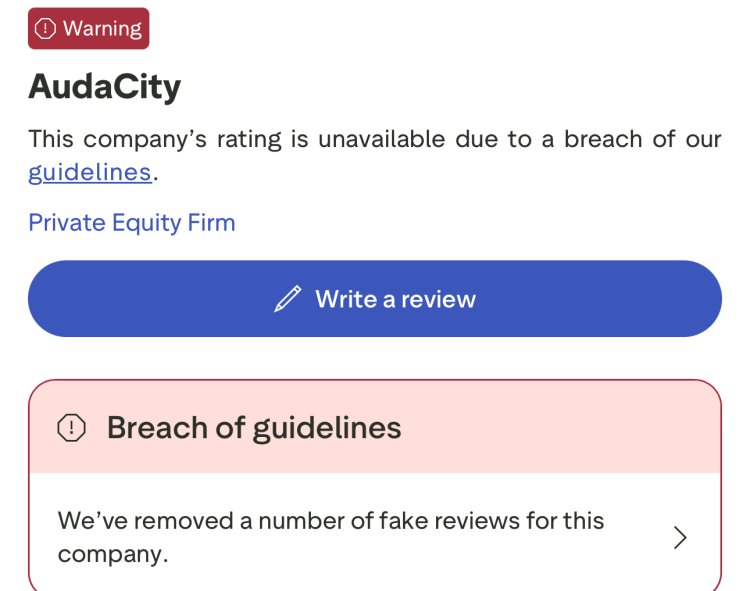Screen dimensions: 750x591
Task: Click the octagon alert icon in Warning badge
Action: pyautogui.click(x=45, y=29)
